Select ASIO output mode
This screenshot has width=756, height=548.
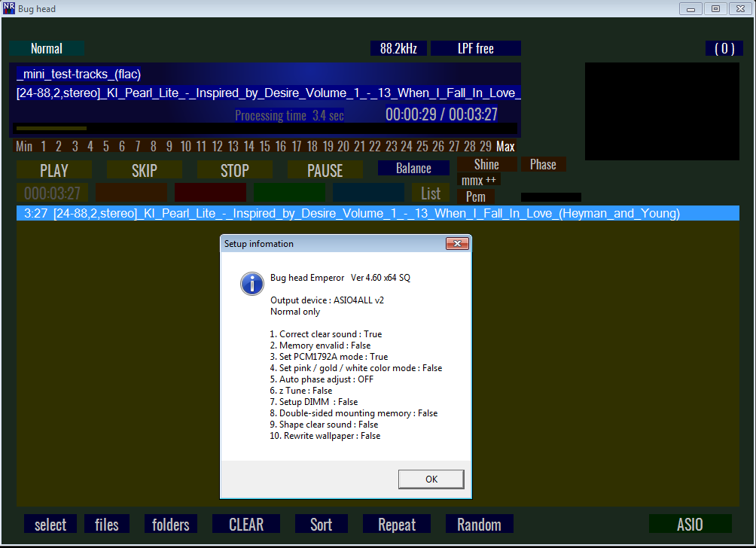[690, 524]
